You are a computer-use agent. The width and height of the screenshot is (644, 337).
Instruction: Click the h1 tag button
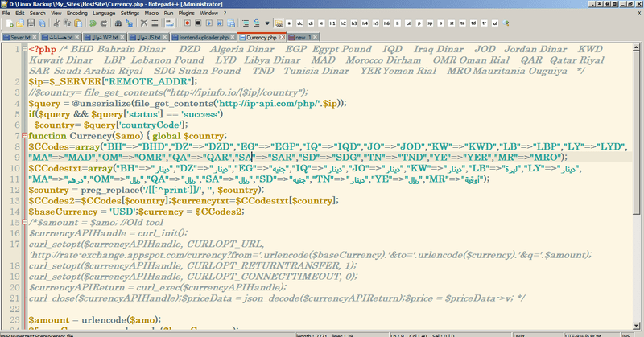tap(333, 24)
